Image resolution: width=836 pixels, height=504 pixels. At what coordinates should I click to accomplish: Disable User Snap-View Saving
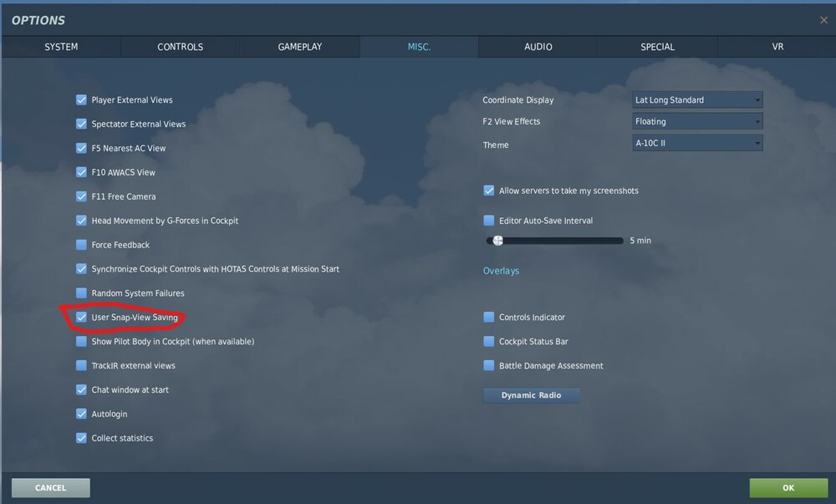[81, 318]
